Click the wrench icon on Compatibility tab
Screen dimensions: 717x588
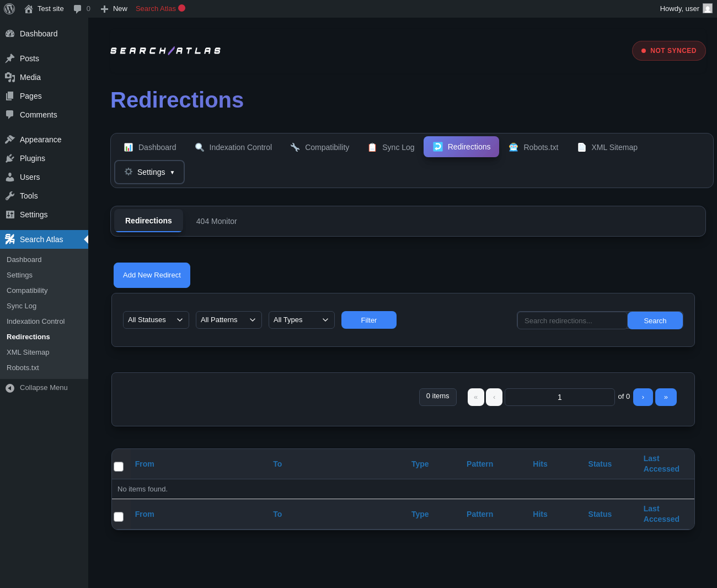click(x=295, y=147)
